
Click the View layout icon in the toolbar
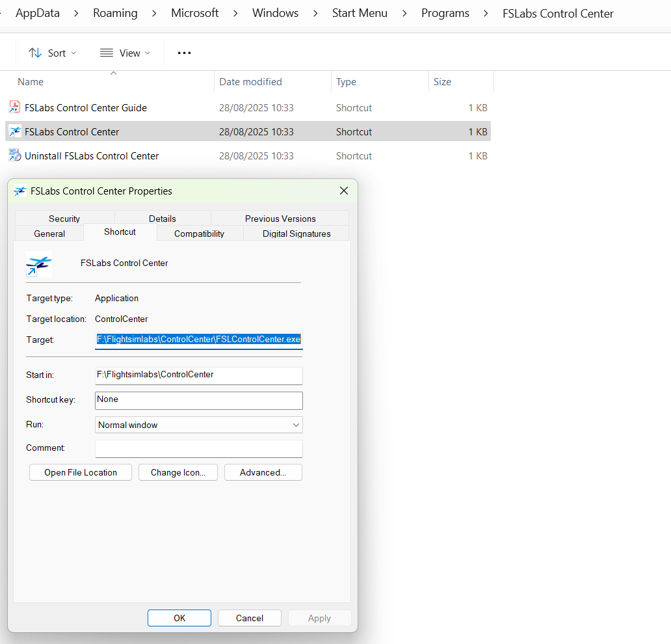pos(107,53)
